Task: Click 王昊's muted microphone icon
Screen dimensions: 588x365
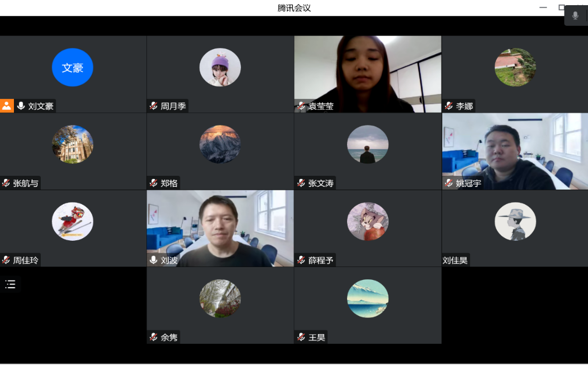Action: 301,337
